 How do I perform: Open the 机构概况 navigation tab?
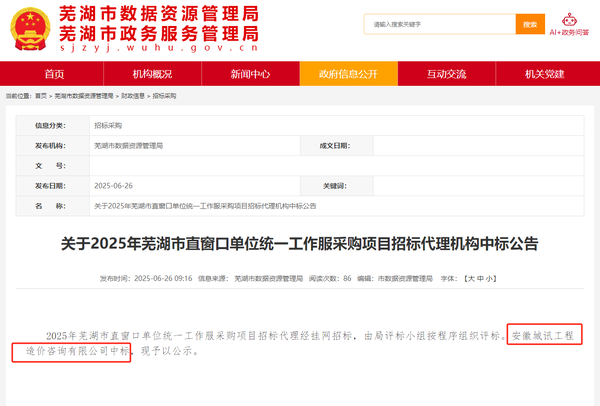152,74
